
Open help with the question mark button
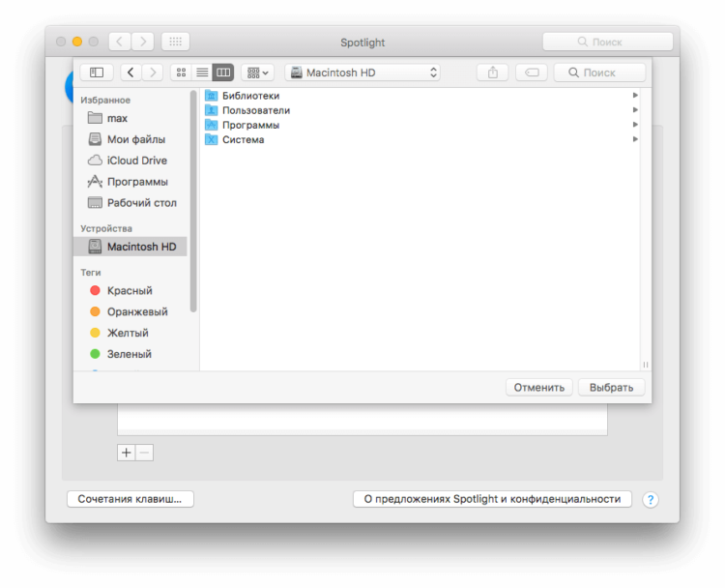coord(651,500)
